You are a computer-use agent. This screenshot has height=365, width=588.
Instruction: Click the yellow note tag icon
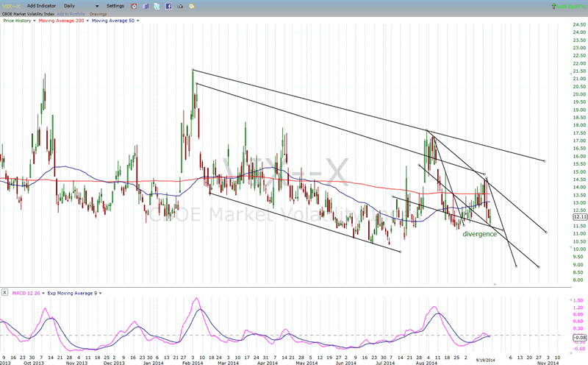click(x=193, y=6)
